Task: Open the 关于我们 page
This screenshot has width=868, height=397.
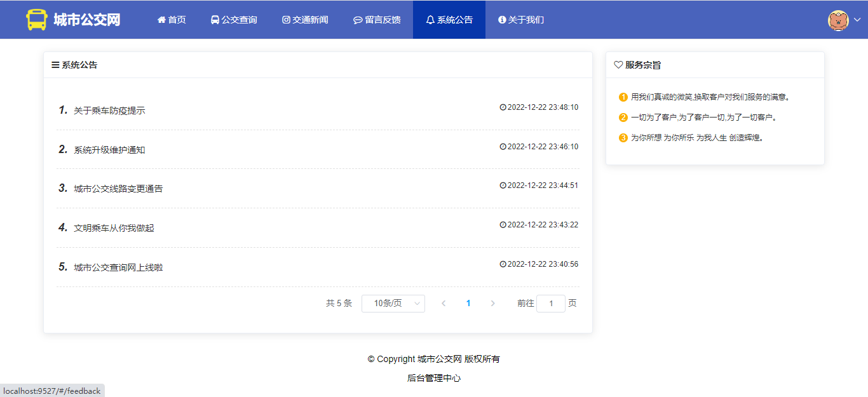Action: click(x=521, y=20)
